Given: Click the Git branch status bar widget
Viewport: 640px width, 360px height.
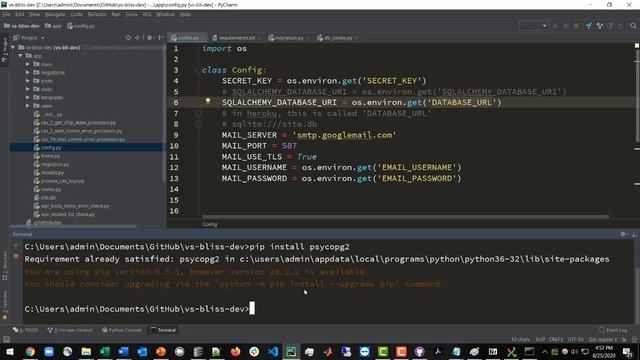Looking at the screenshot, I should (603, 339).
